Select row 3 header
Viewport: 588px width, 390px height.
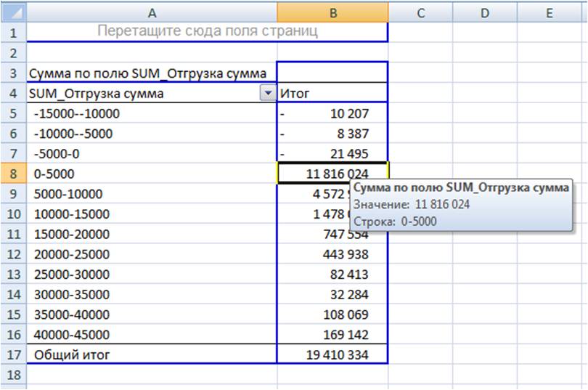[x=14, y=73]
